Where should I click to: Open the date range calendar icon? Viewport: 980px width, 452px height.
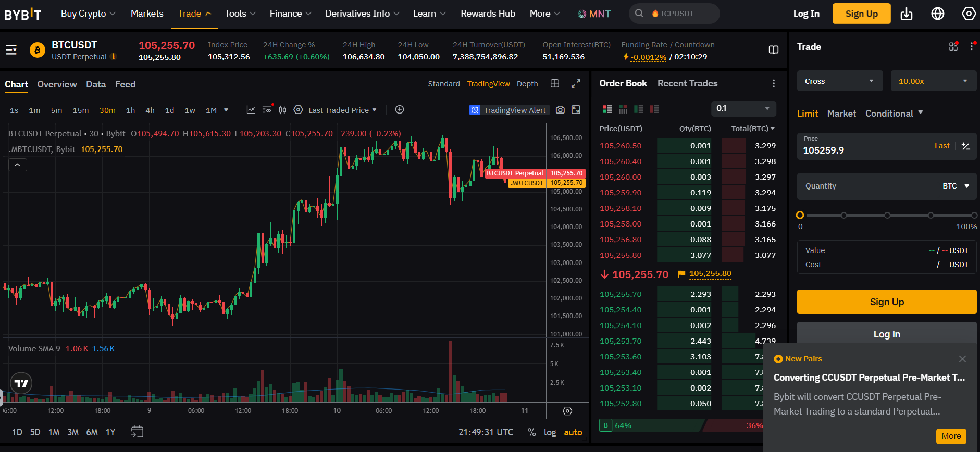tap(137, 432)
